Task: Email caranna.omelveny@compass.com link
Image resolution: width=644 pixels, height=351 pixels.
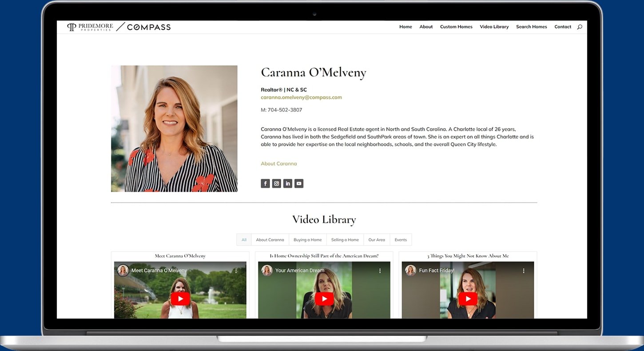Action: (x=301, y=97)
